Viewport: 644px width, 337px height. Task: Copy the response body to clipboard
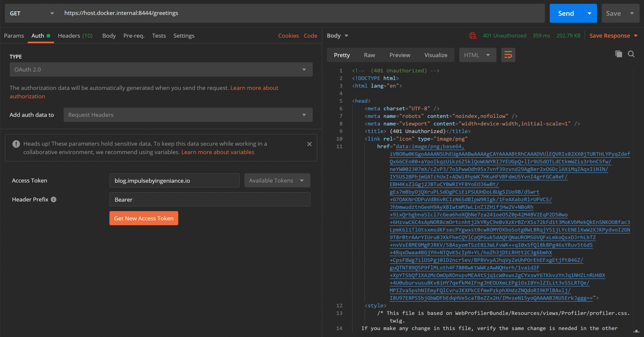pyautogui.click(x=619, y=54)
